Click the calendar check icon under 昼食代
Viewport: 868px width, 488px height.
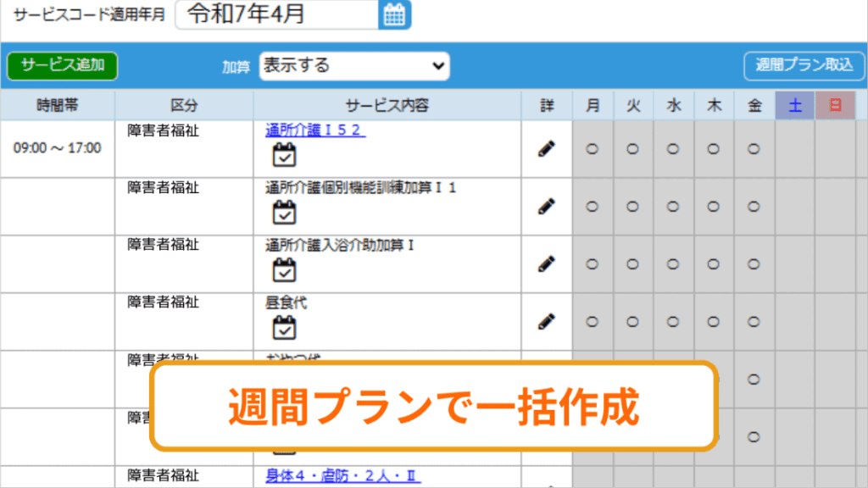[284, 328]
